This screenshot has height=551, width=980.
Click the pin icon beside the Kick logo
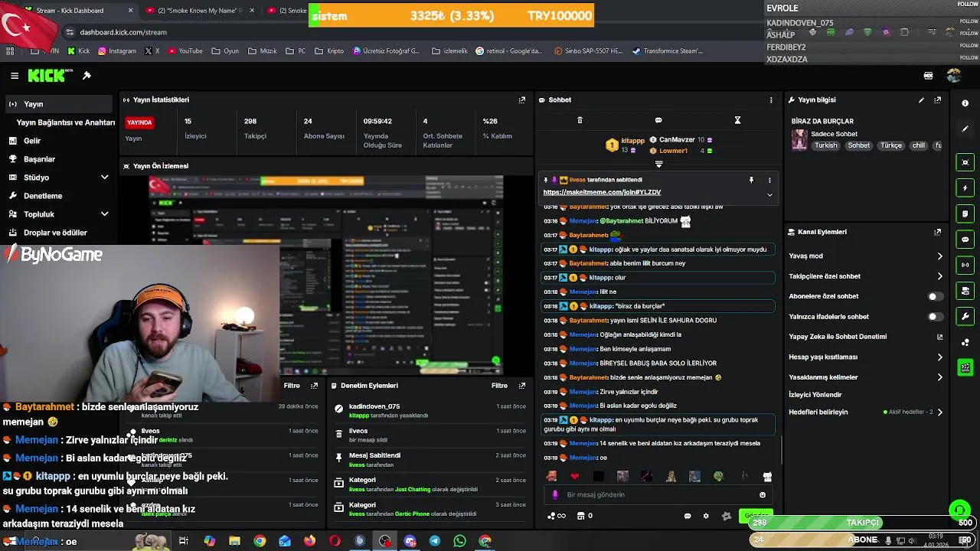pyautogui.click(x=87, y=76)
